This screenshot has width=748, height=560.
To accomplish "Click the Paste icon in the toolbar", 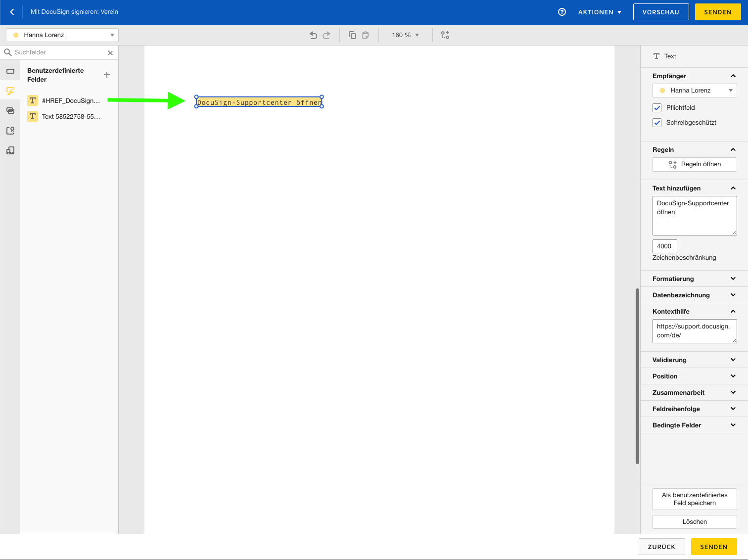I will [x=366, y=35].
